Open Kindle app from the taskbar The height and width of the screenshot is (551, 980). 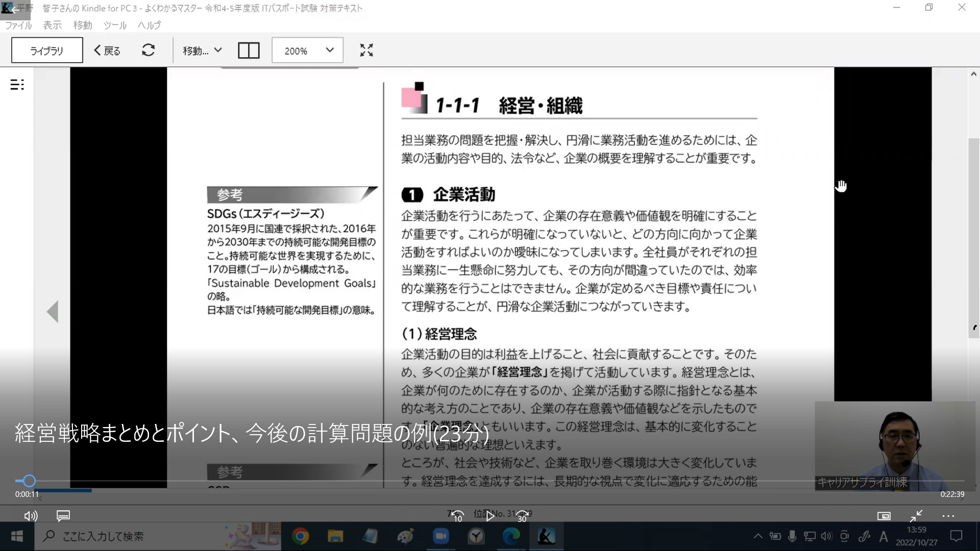tap(546, 536)
